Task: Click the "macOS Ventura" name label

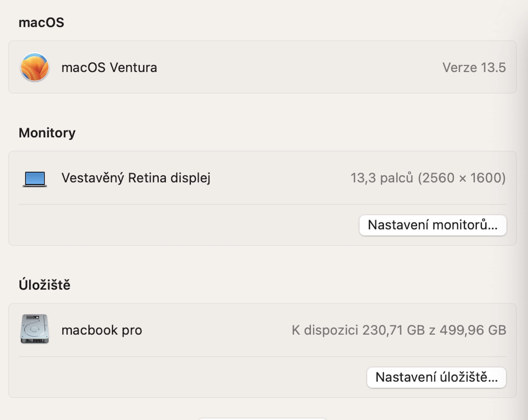Action: 109,68
